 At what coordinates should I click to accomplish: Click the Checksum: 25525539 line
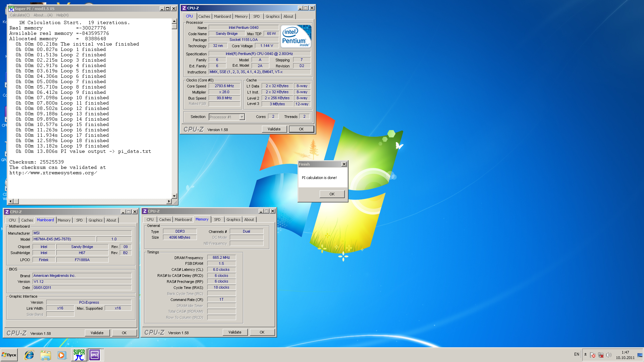(x=37, y=162)
